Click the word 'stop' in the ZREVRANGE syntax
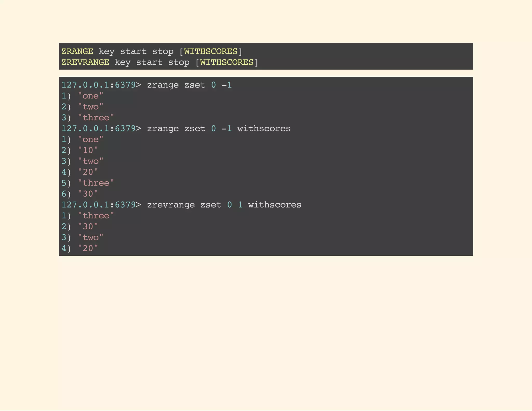Image resolution: width=532 pixels, height=411 pixels. [179, 62]
